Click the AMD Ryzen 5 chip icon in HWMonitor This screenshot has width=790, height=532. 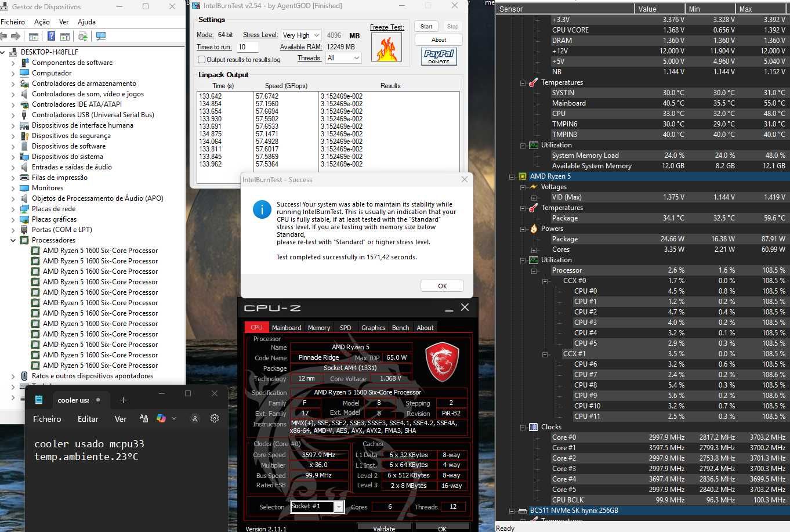(523, 176)
